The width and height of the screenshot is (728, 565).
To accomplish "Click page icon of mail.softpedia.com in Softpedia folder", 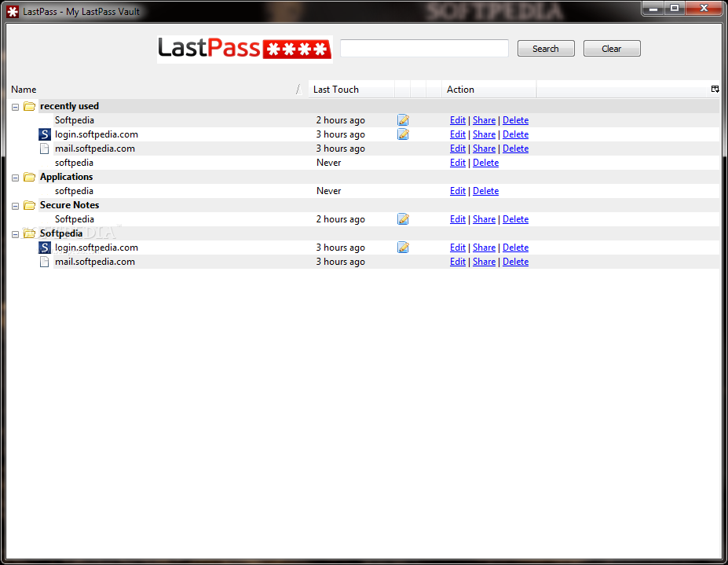I will [44, 262].
